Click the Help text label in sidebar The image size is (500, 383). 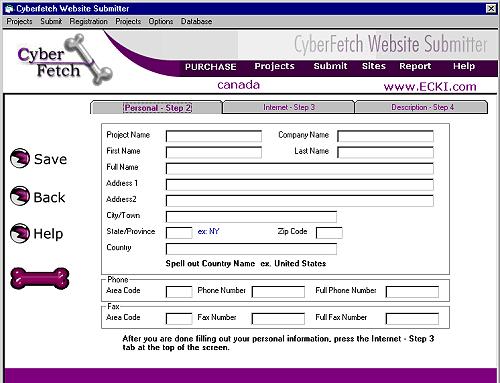point(48,234)
